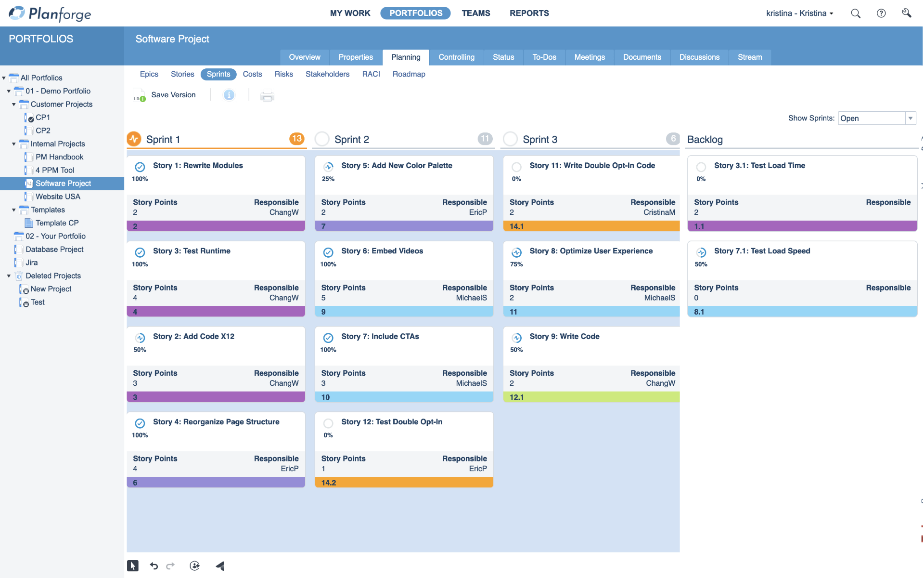Screen dimensions: 924x578
Task: Select the Planning tab
Action: 406,57
